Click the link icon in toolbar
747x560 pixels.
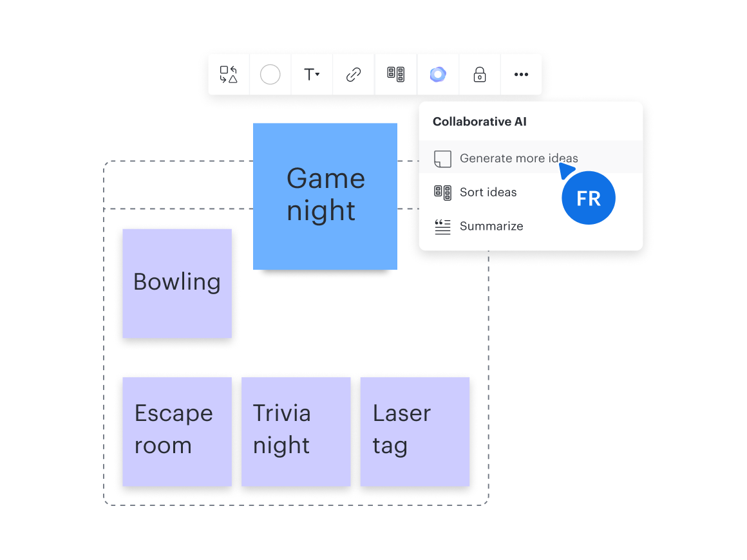[x=354, y=75]
